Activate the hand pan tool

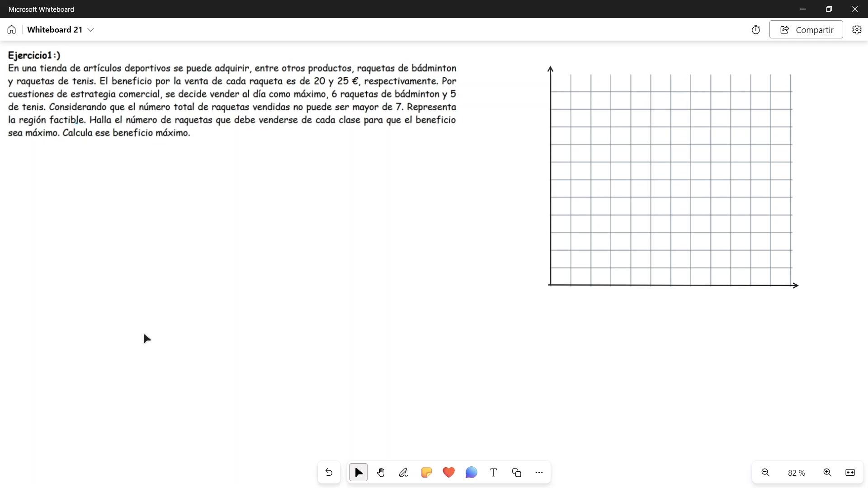pyautogui.click(x=381, y=473)
